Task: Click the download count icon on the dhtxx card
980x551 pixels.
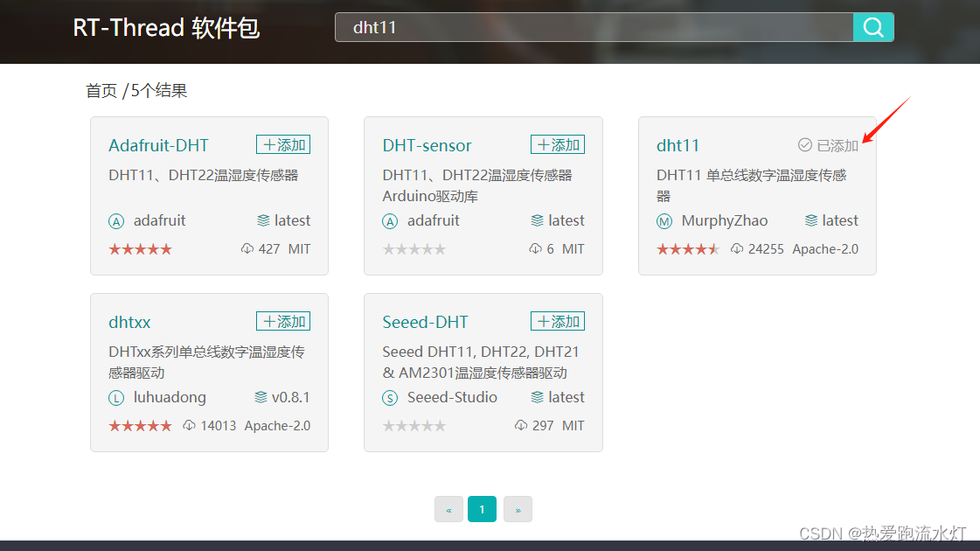Action: click(x=188, y=425)
